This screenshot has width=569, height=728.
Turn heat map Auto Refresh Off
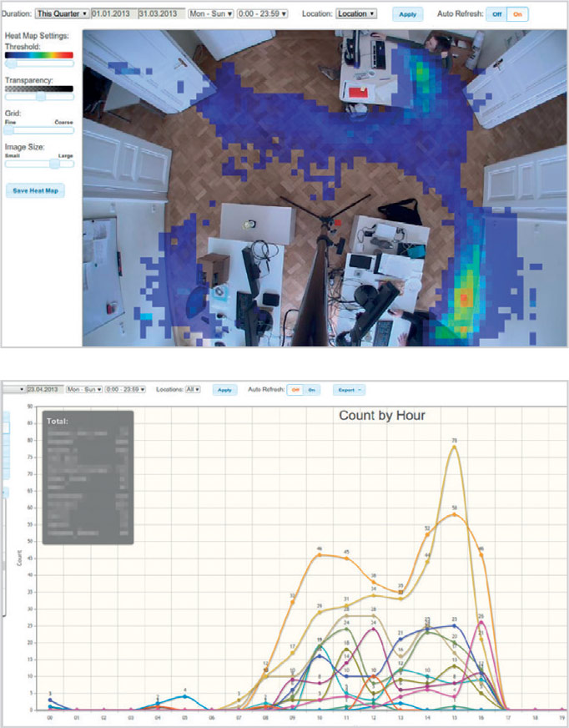coord(496,14)
